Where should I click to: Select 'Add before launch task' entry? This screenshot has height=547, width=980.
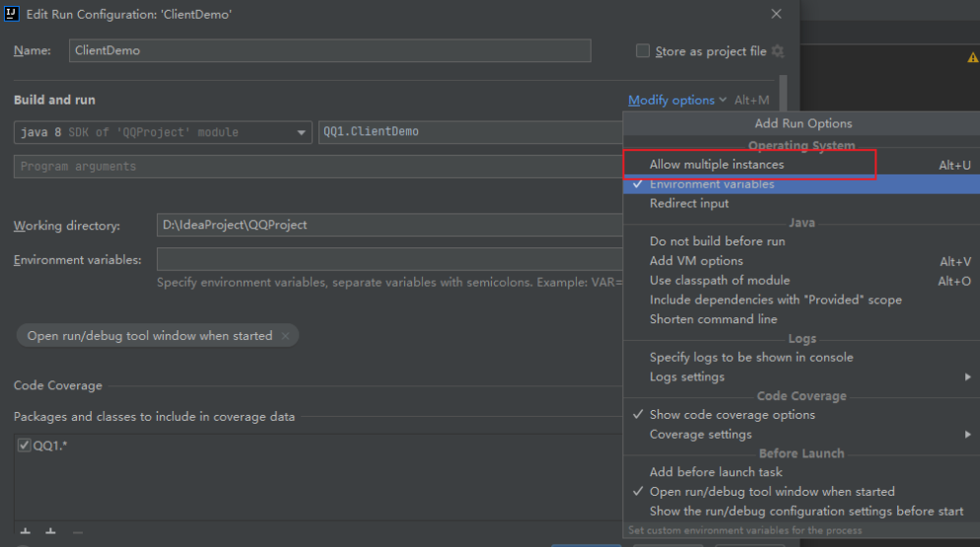point(716,472)
